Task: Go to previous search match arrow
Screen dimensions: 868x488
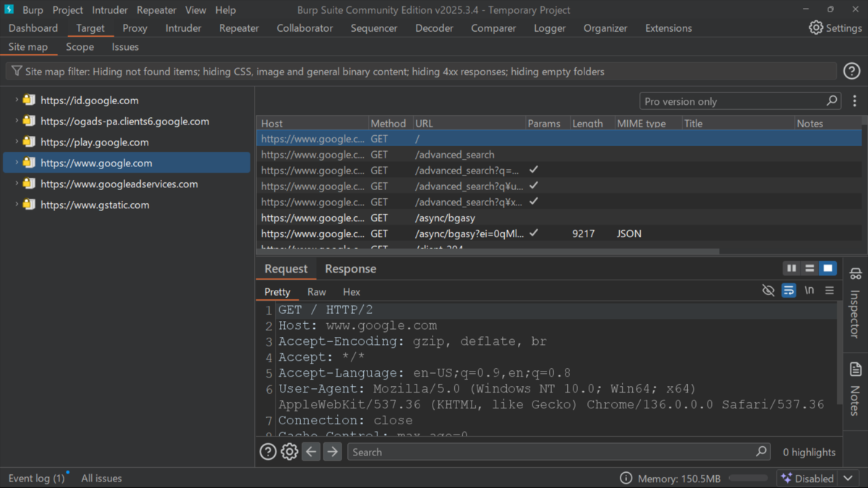Action: tap(311, 452)
